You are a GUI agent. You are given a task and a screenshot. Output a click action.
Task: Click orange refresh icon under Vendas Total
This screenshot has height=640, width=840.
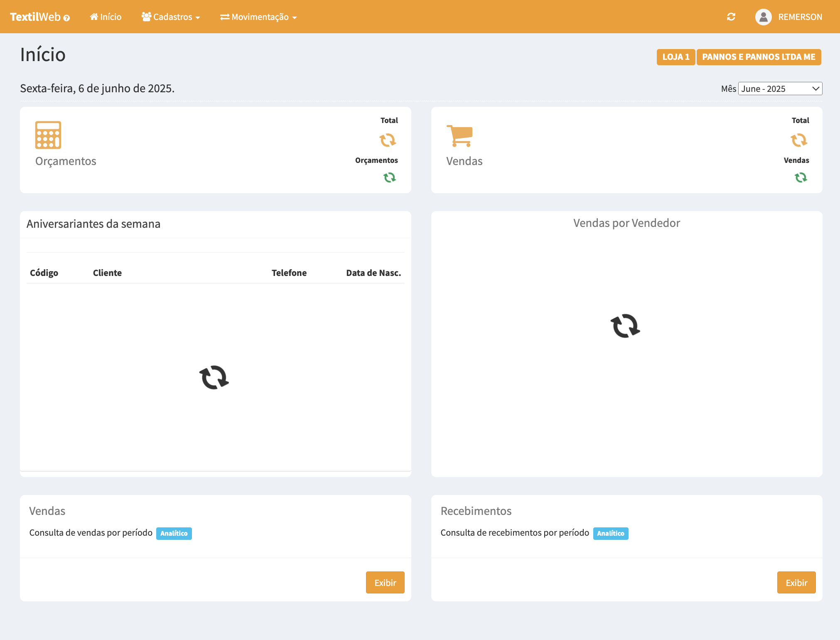click(798, 140)
